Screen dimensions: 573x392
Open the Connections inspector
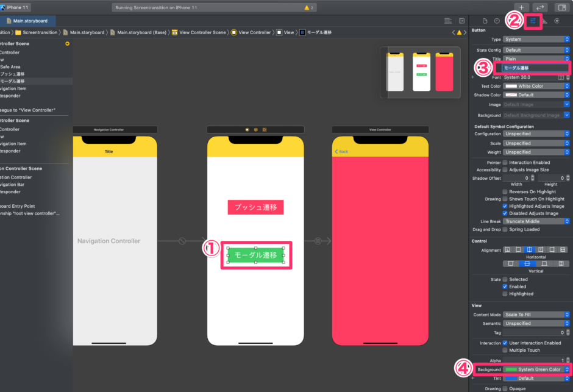(557, 20)
